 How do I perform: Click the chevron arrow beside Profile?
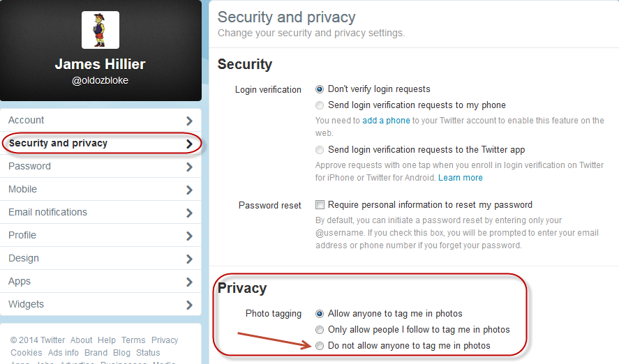[x=190, y=236]
